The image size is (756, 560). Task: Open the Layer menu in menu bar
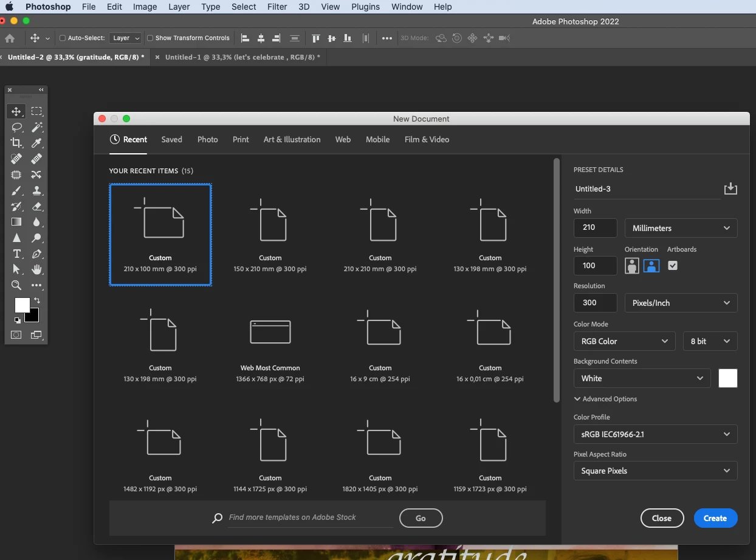click(179, 7)
